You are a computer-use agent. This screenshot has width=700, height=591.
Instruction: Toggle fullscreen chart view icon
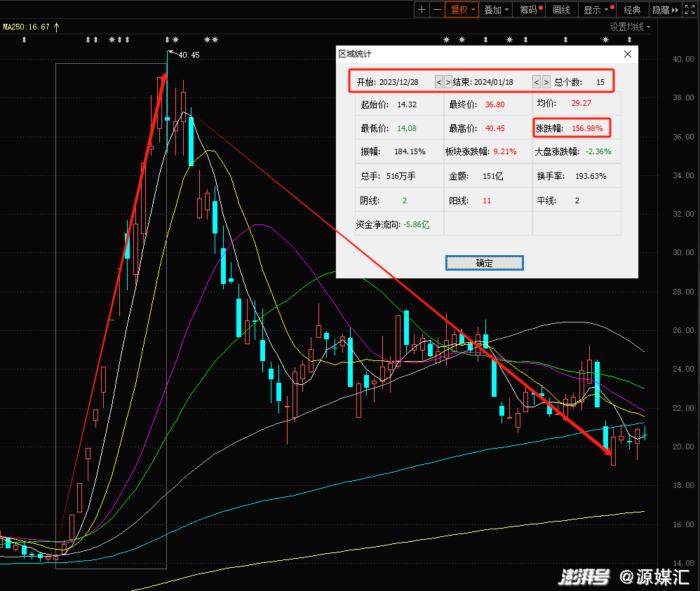tap(691, 10)
